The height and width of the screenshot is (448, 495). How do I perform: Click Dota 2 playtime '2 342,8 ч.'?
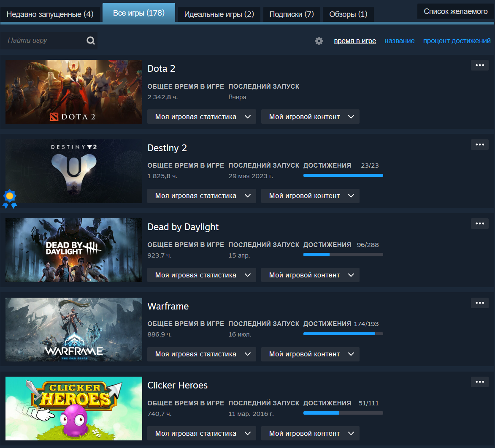point(162,97)
